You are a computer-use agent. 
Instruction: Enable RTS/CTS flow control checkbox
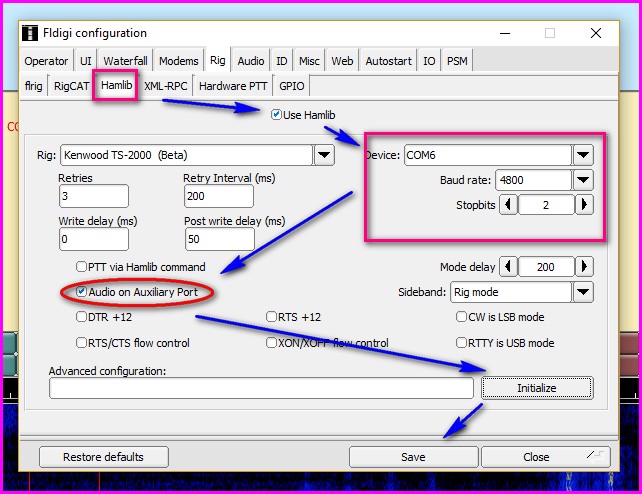coord(82,343)
